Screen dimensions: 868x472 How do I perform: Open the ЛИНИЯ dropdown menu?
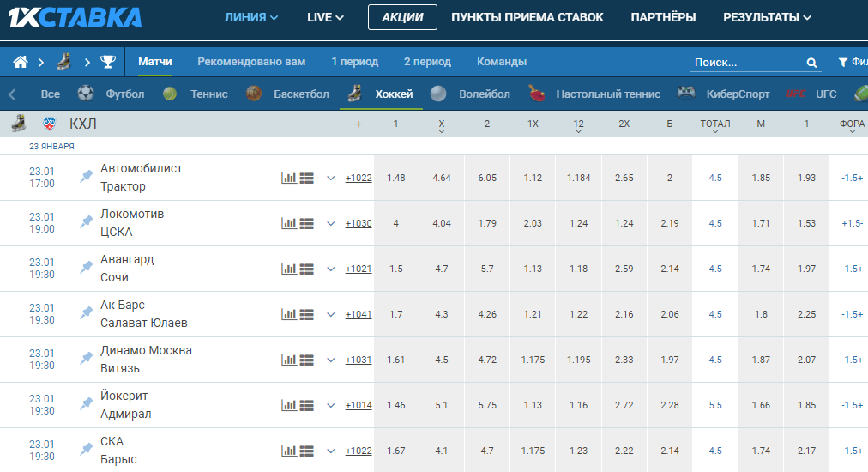pyautogui.click(x=250, y=17)
